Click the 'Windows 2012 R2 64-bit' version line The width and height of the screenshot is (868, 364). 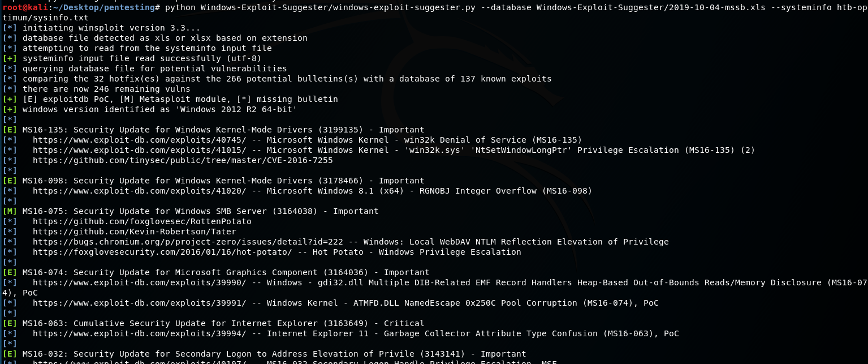click(159, 109)
